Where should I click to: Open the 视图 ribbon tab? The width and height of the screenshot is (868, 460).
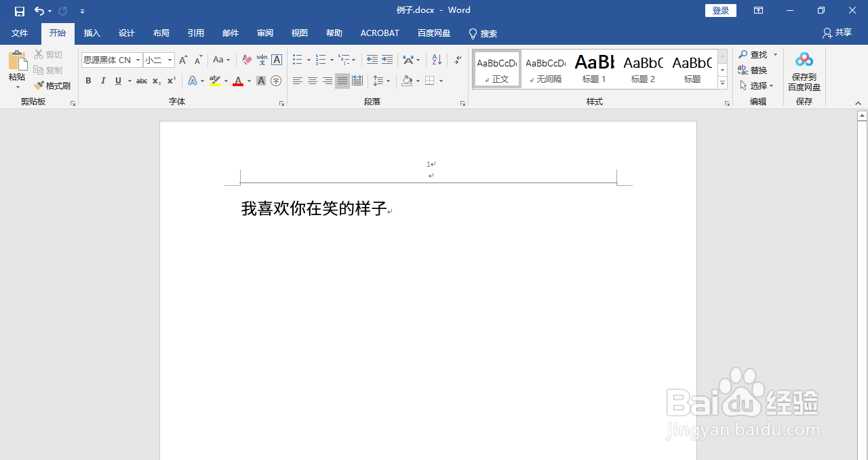pos(299,33)
